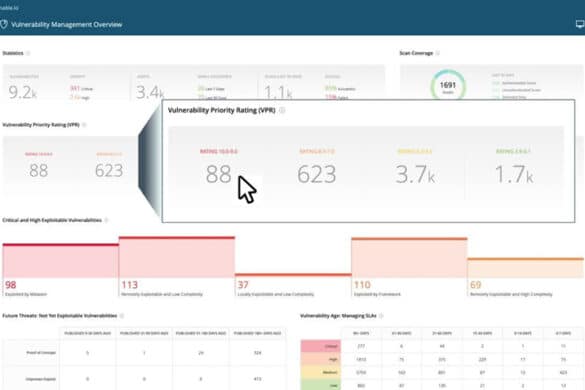Click info icon beside Vulnerability Age heading
The width and height of the screenshot is (585, 390).
tap(381, 316)
